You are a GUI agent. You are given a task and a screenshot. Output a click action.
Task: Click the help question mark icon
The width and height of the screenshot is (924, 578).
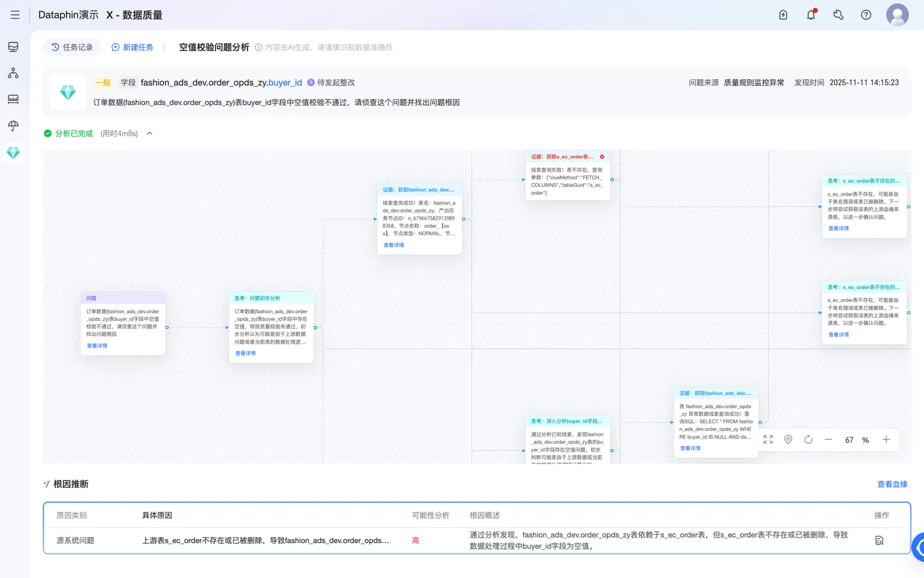(x=866, y=15)
